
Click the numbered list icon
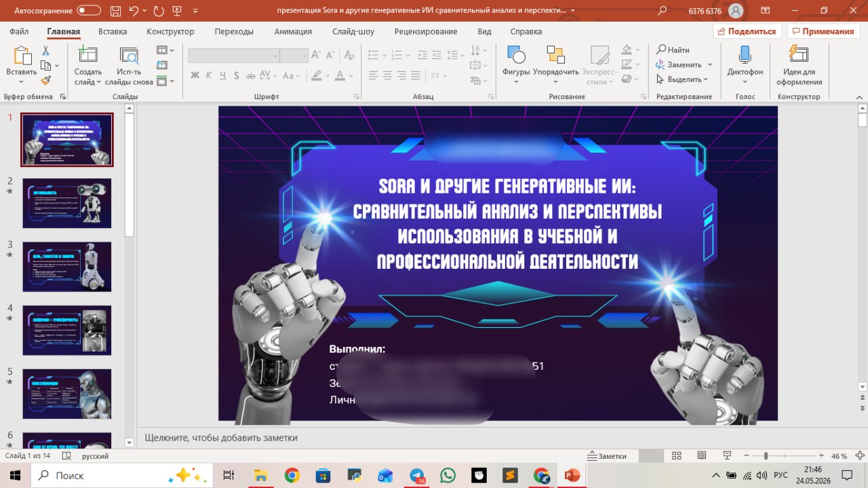399,56
